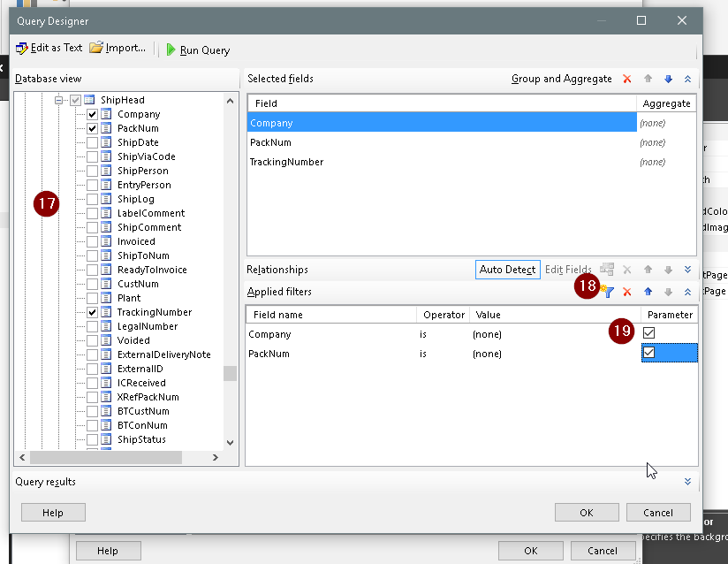728x564 pixels.
Task: Check the ShipDate field checkbox
Action: coord(92,142)
